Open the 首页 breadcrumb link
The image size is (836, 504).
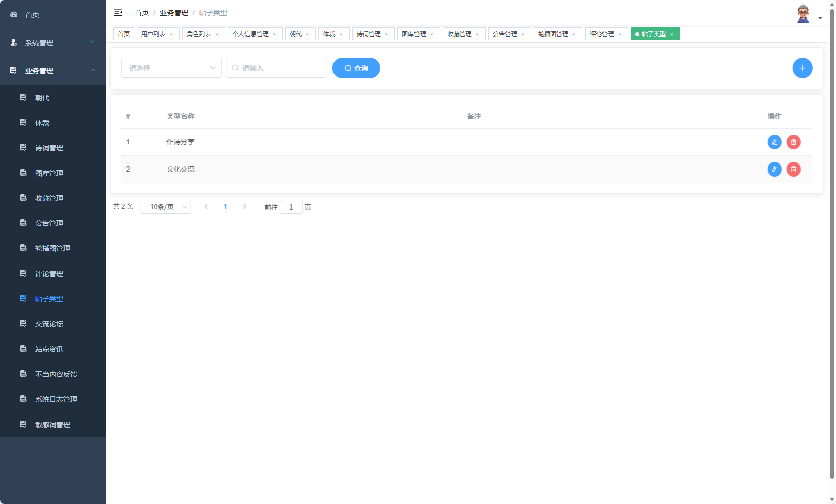pos(141,12)
